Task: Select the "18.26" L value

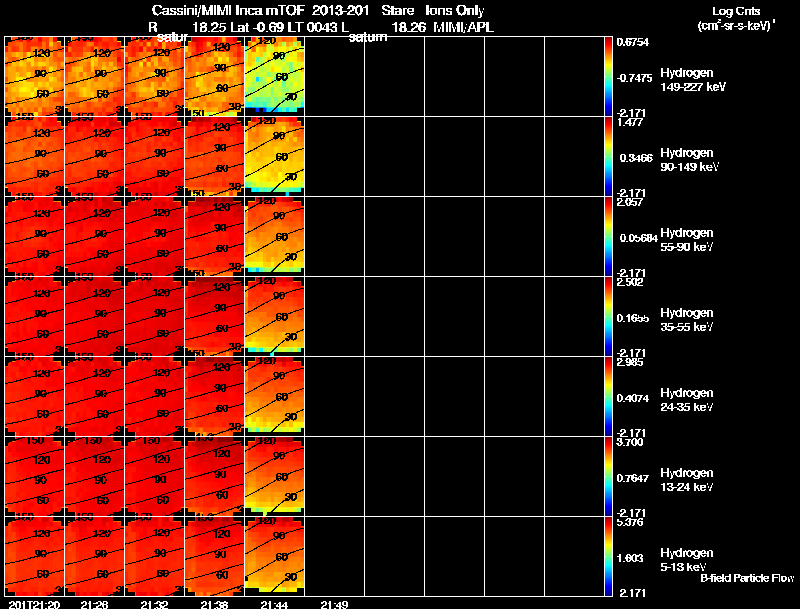Action: [408, 27]
